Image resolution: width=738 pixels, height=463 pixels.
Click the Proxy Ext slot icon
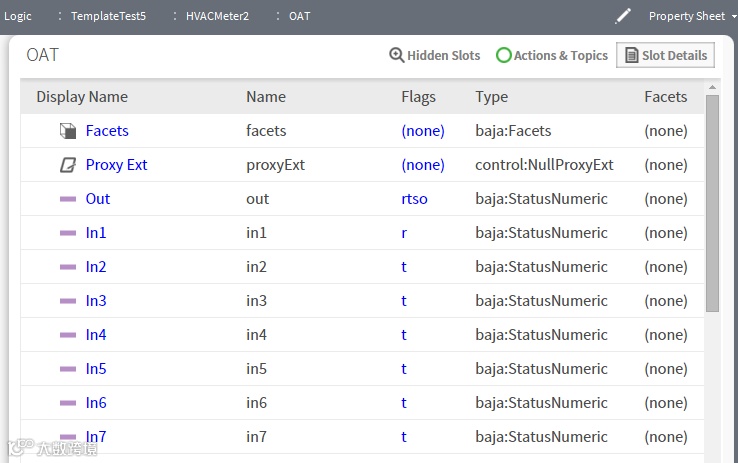click(68, 165)
